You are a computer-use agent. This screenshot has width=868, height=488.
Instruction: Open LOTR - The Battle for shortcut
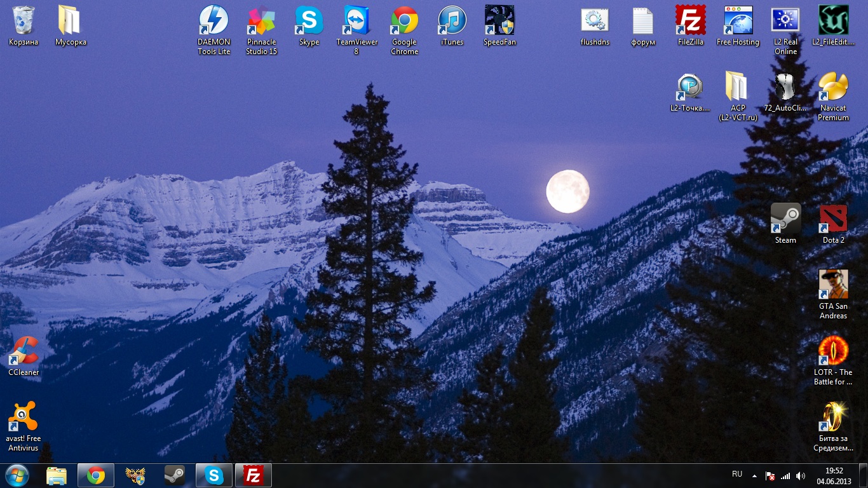(x=834, y=360)
